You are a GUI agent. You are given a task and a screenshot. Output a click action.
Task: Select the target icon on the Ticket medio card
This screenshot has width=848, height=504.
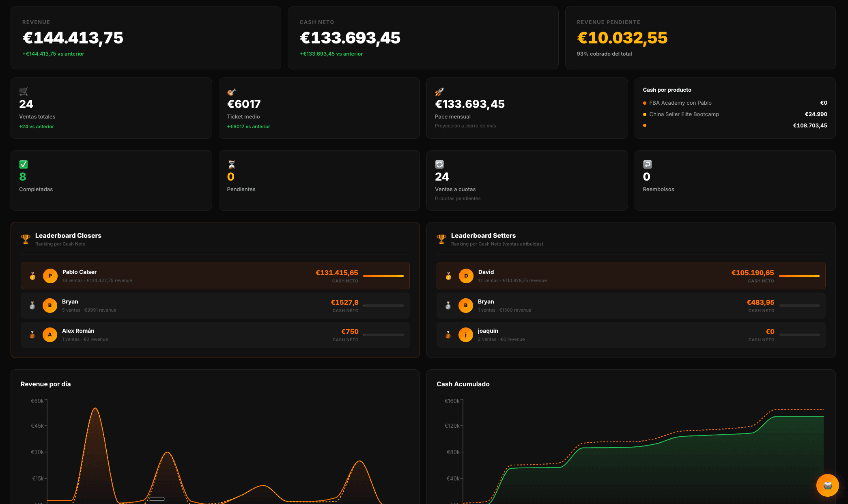click(232, 91)
